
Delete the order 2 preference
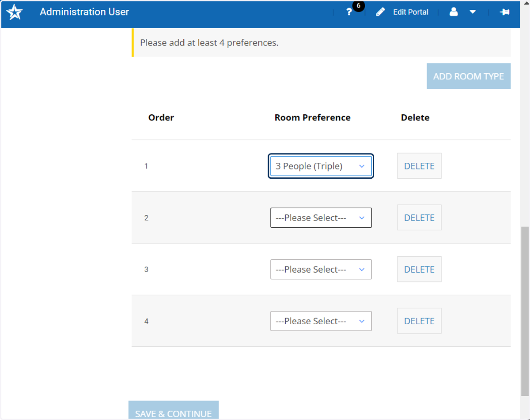(419, 217)
